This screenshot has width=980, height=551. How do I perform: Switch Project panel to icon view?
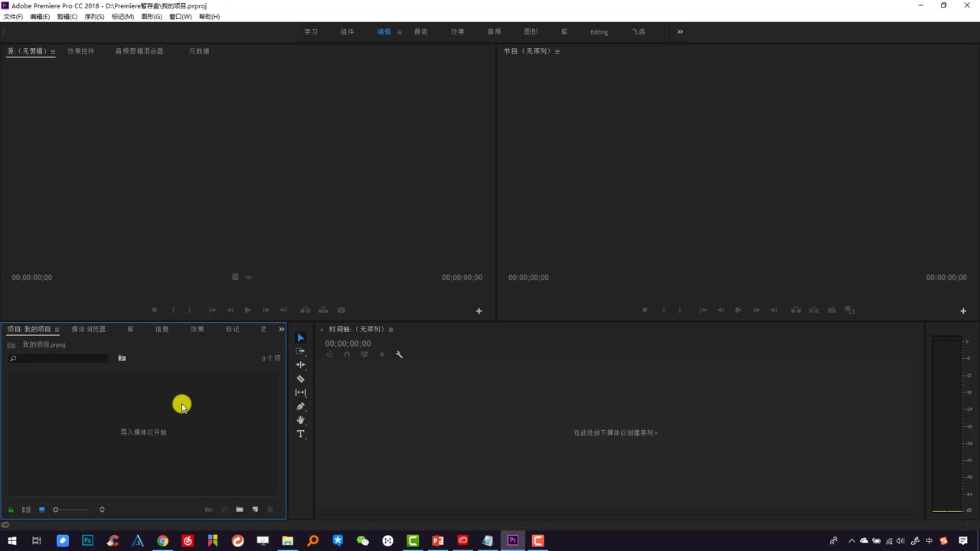pyautogui.click(x=41, y=510)
